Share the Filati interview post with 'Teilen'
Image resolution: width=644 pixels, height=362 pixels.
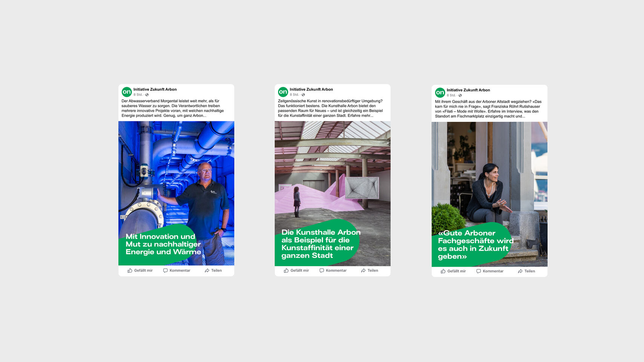pos(526,271)
